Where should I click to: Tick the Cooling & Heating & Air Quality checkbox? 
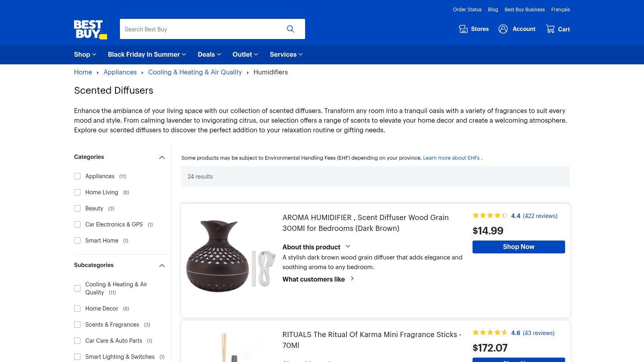tap(77, 288)
